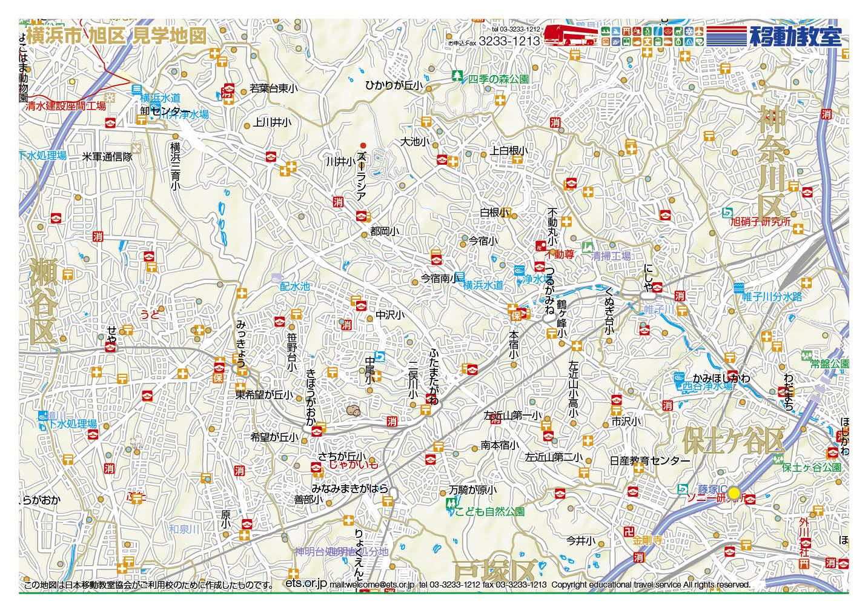The height and width of the screenshot is (613, 868).
Task: Click the 下水処理場 label below 鳥川
Action: coord(72,424)
